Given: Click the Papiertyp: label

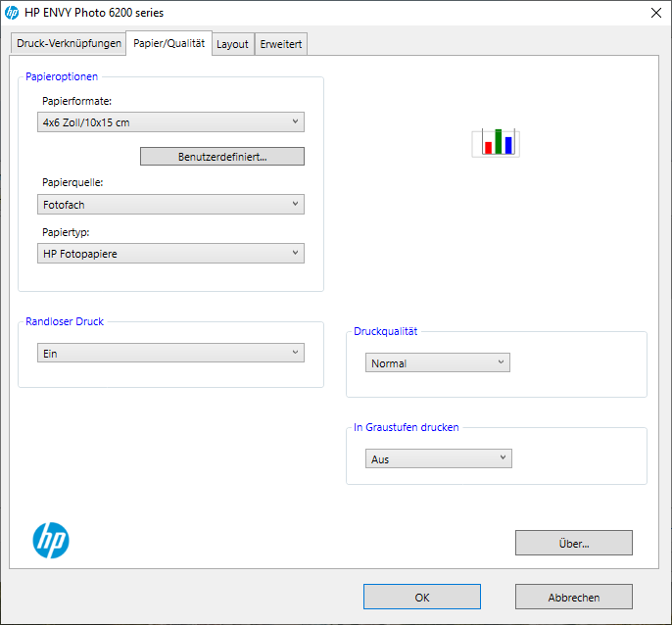Looking at the screenshot, I should point(66,232).
